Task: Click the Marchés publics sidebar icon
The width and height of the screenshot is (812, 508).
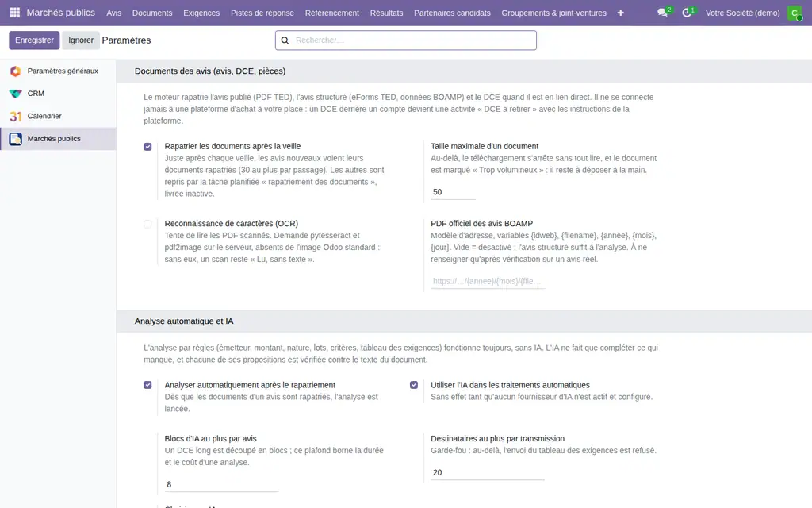Action: (x=16, y=139)
